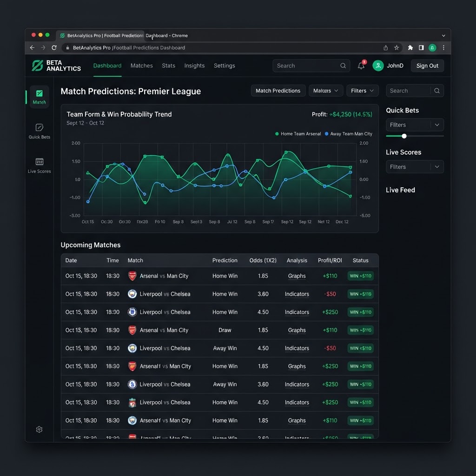Viewport: 476px width, 476px height.
Task: Click the Match Predictions button
Action: pyautogui.click(x=278, y=91)
